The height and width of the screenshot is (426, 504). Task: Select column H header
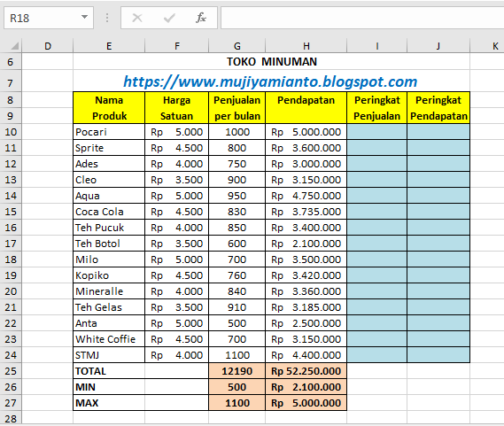(x=306, y=46)
